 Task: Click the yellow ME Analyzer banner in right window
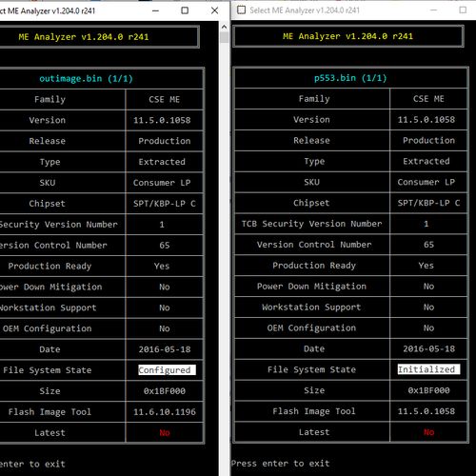click(348, 36)
